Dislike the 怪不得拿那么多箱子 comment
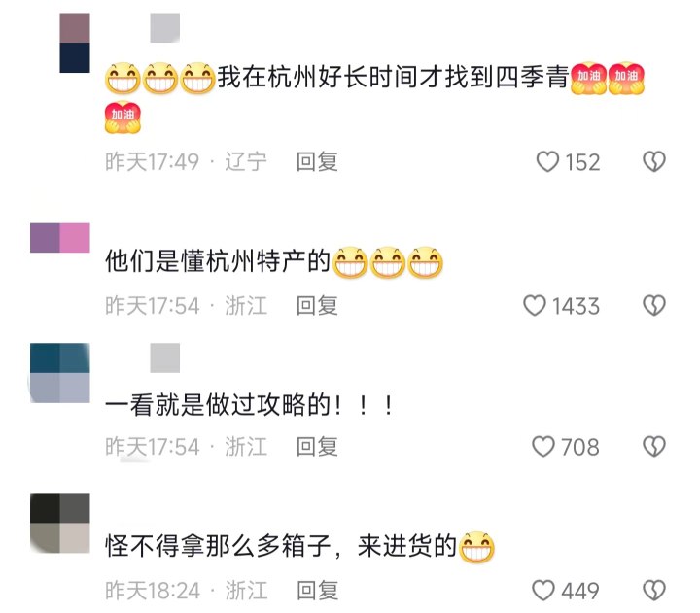This screenshot has width=700, height=613. [x=654, y=591]
